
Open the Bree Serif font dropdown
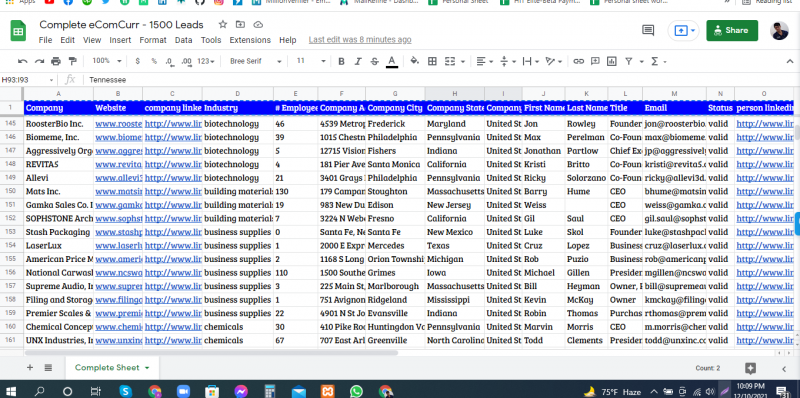point(256,61)
